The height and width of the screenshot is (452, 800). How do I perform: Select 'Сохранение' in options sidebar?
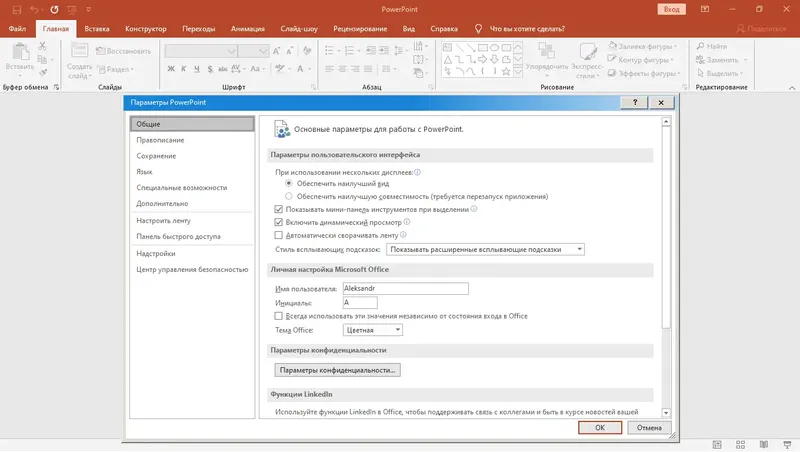[x=192, y=156]
